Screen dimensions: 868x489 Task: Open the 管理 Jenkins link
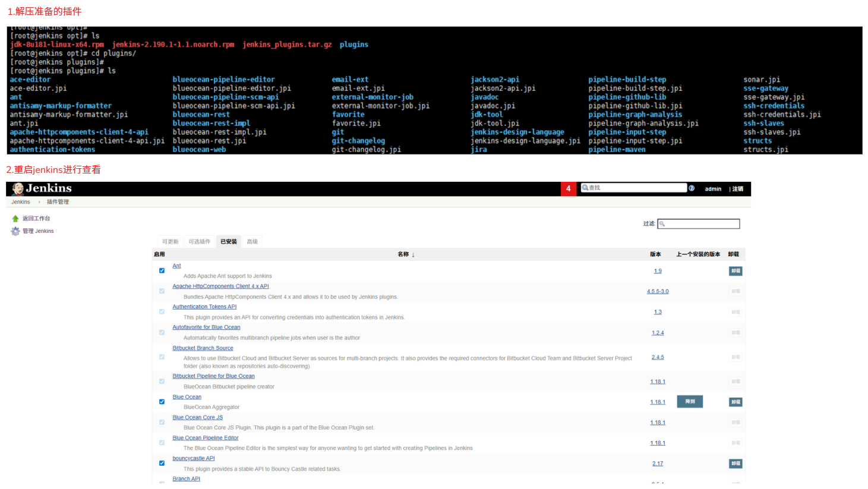click(x=38, y=231)
